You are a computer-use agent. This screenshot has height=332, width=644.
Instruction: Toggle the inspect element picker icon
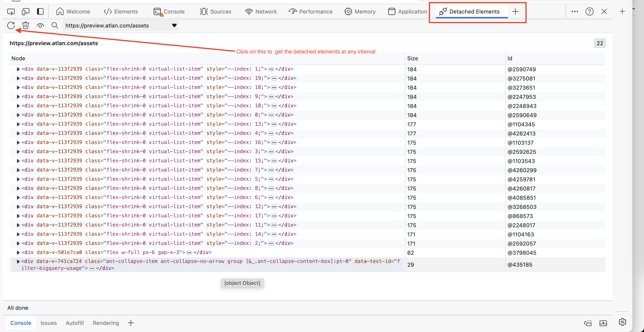[11, 11]
